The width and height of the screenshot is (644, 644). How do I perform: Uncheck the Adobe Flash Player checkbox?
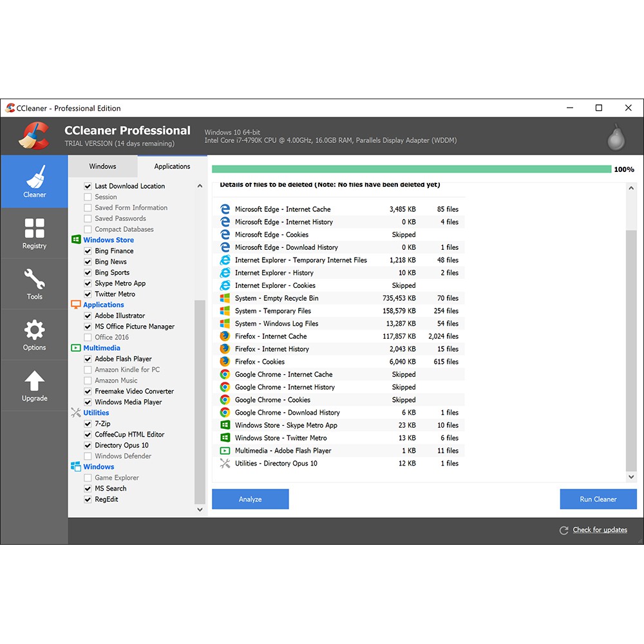(x=88, y=359)
